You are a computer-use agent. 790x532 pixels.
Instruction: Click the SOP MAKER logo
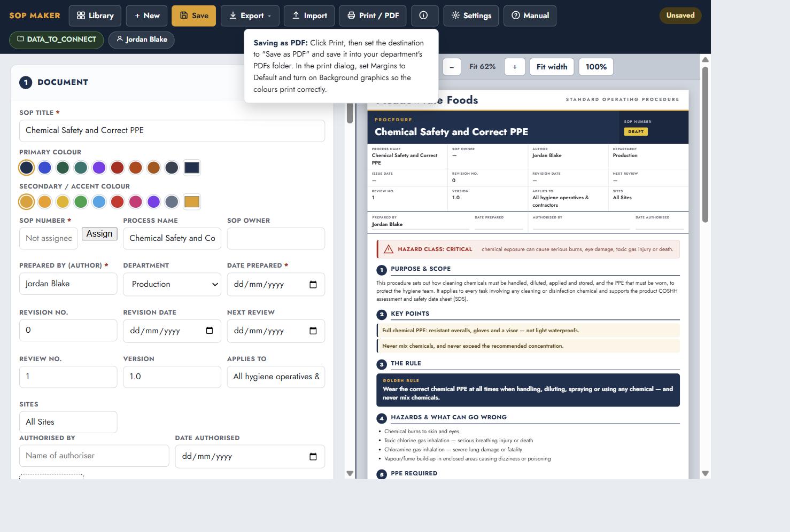point(35,15)
